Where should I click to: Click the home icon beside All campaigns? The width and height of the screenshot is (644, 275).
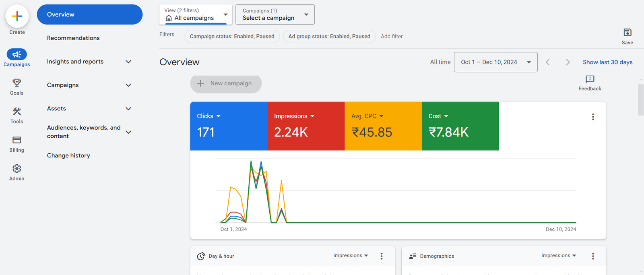[169, 18]
